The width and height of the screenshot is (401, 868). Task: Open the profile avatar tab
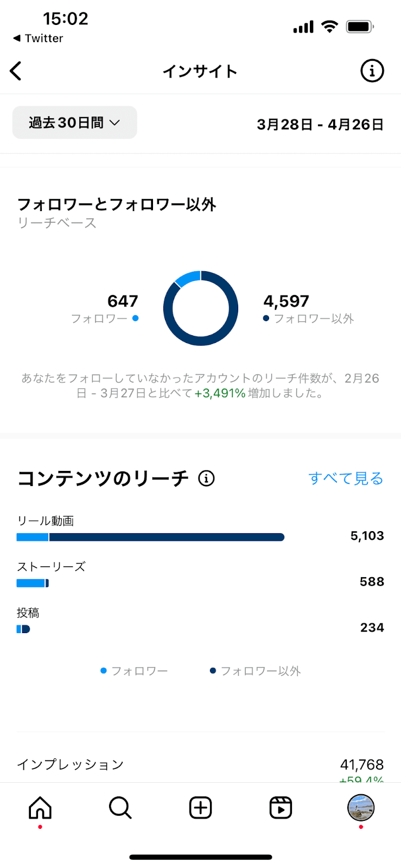tap(361, 808)
